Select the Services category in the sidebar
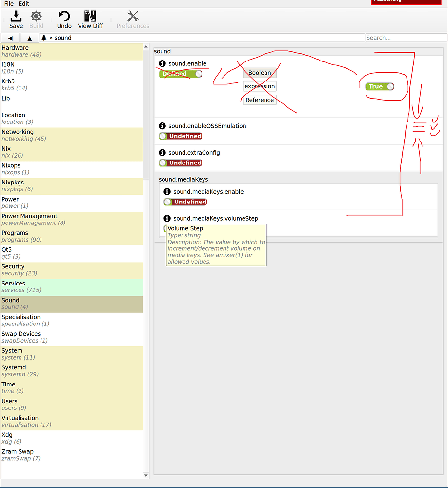The width and height of the screenshot is (448, 488). (71, 286)
